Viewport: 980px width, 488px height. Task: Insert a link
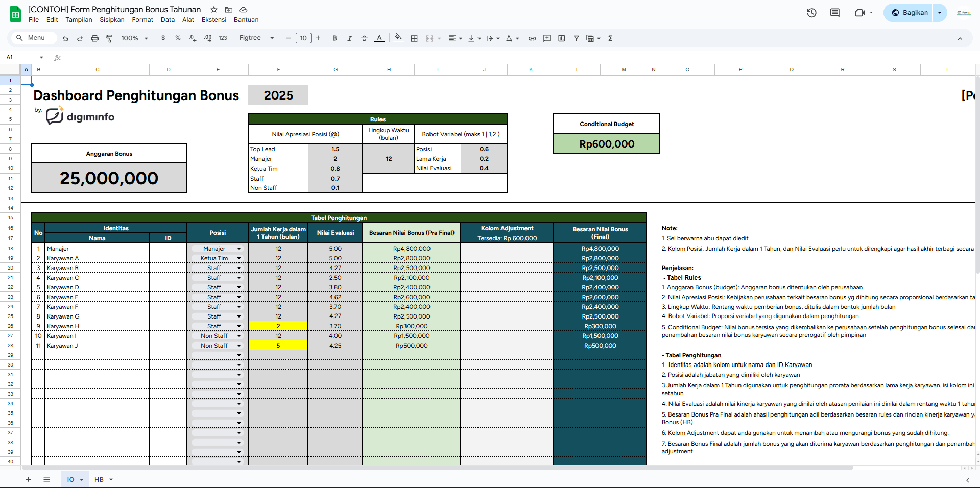click(x=532, y=38)
